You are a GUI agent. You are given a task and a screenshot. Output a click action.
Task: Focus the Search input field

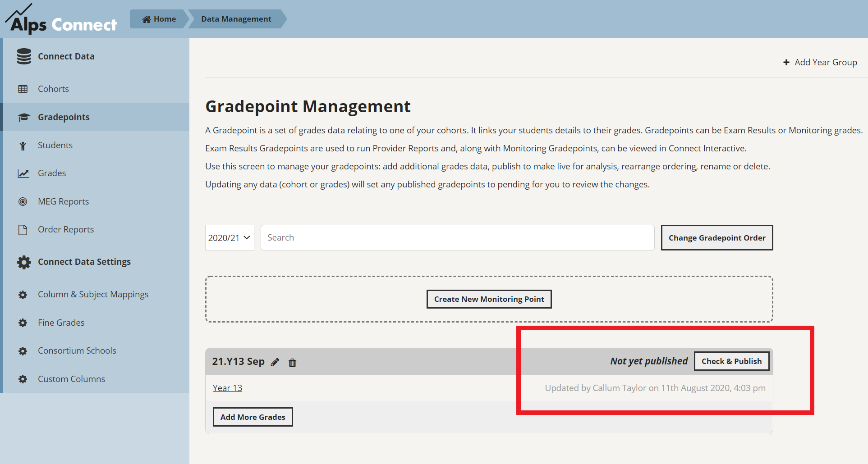pyautogui.click(x=458, y=238)
